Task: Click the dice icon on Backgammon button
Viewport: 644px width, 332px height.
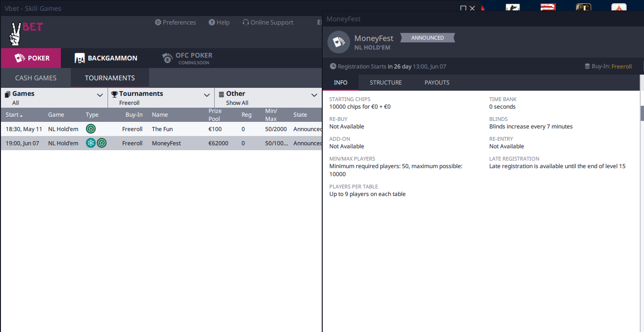Action: click(79, 58)
